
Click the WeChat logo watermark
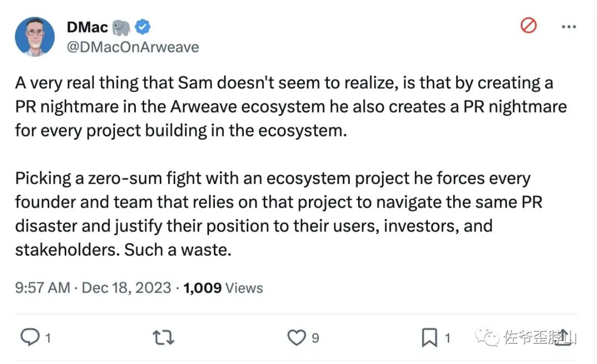[489, 337]
